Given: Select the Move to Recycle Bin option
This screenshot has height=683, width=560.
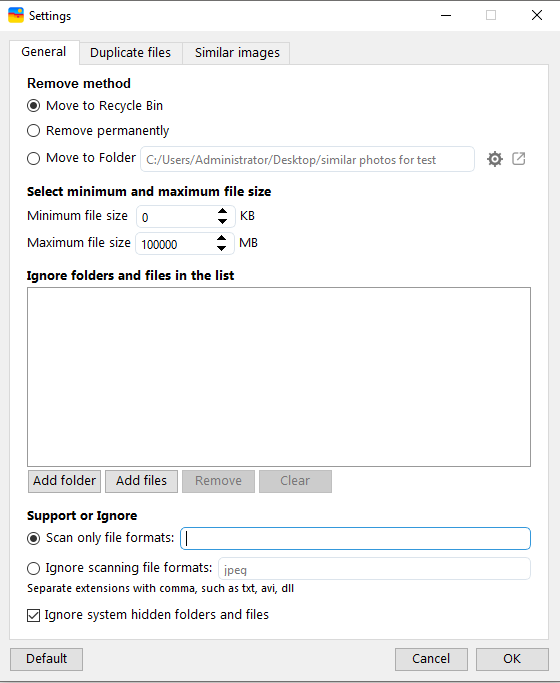Looking at the screenshot, I should [34, 106].
